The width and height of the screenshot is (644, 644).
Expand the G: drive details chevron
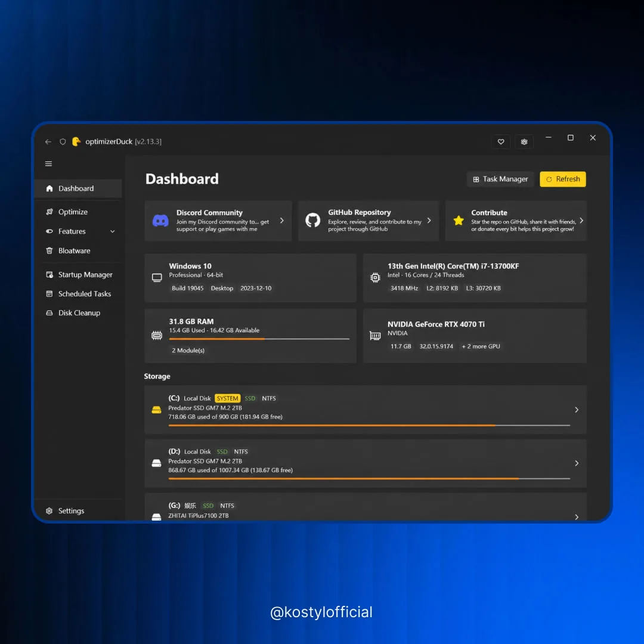[x=577, y=516]
